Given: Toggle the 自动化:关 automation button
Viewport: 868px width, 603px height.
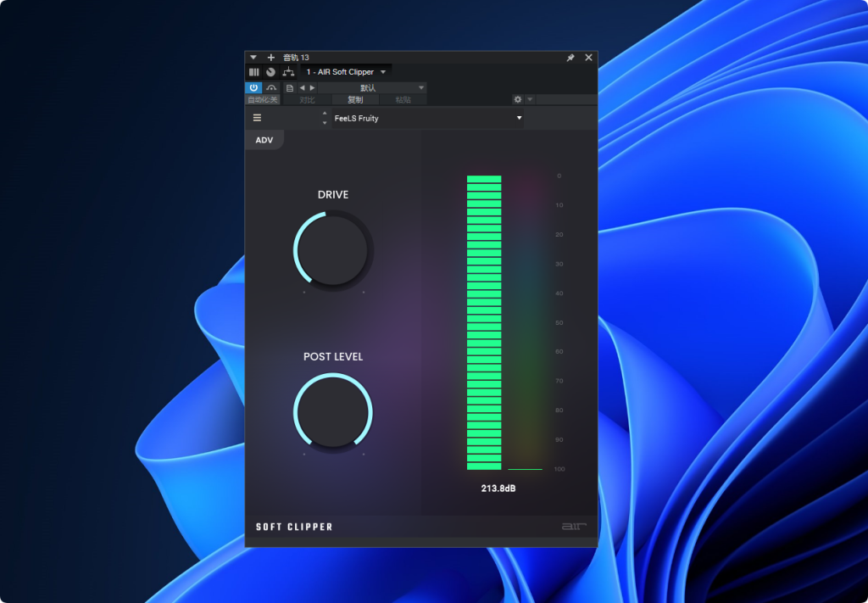Looking at the screenshot, I should (263, 100).
